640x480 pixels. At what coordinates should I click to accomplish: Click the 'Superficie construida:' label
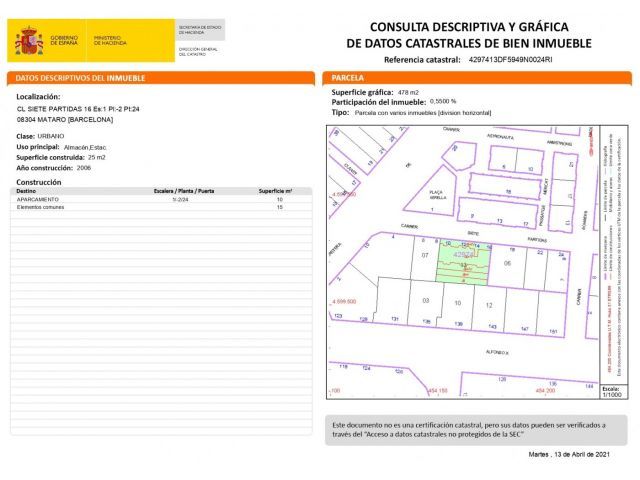[51, 158]
